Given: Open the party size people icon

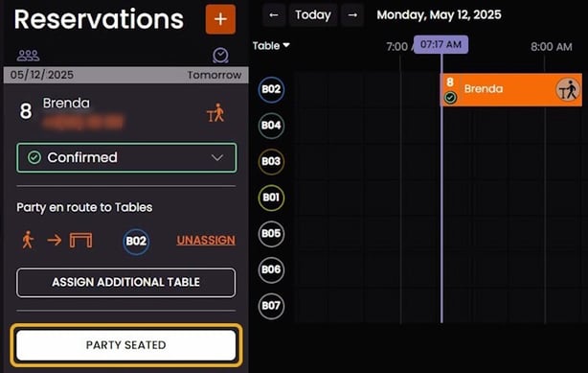Looking at the screenshot, I should pos(28,56).
